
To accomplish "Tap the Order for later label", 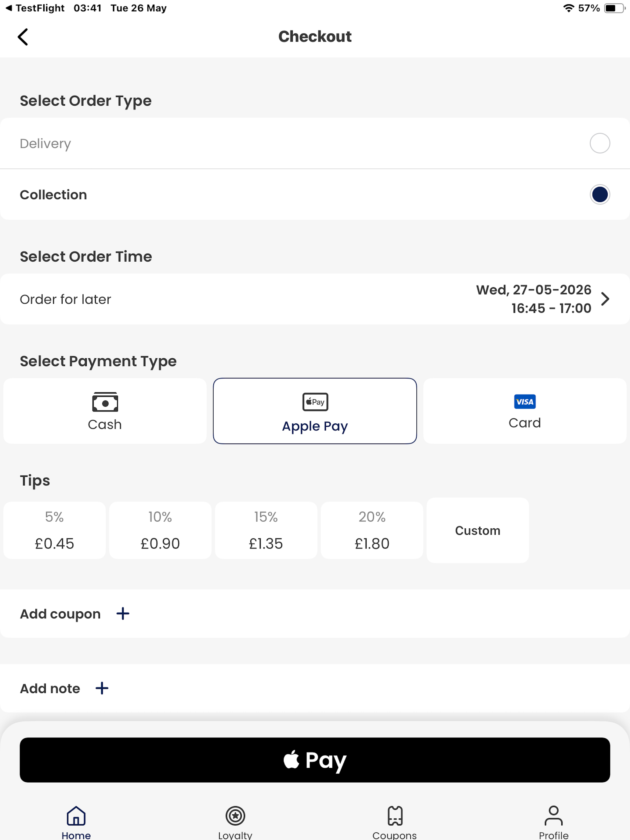I will (x=65, y=299).
